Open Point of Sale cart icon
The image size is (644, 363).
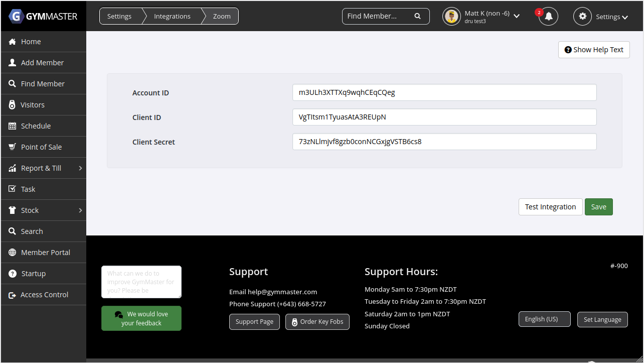(x=13, y=147)
